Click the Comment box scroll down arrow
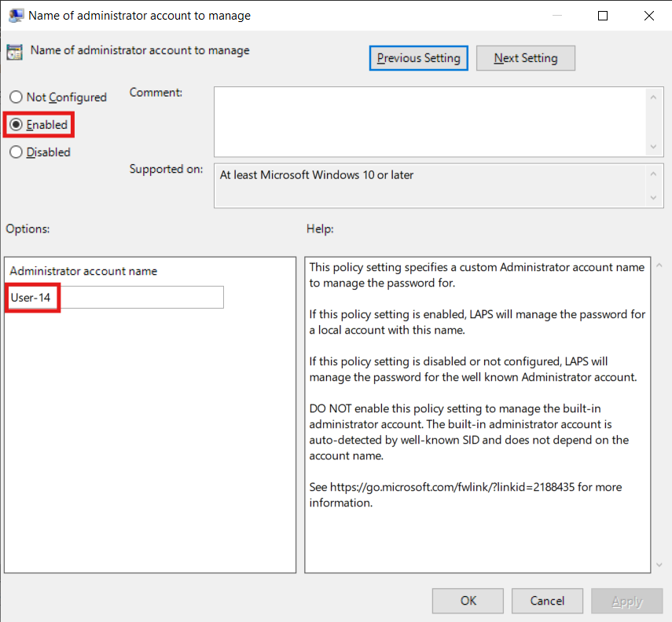 point(654,147)
